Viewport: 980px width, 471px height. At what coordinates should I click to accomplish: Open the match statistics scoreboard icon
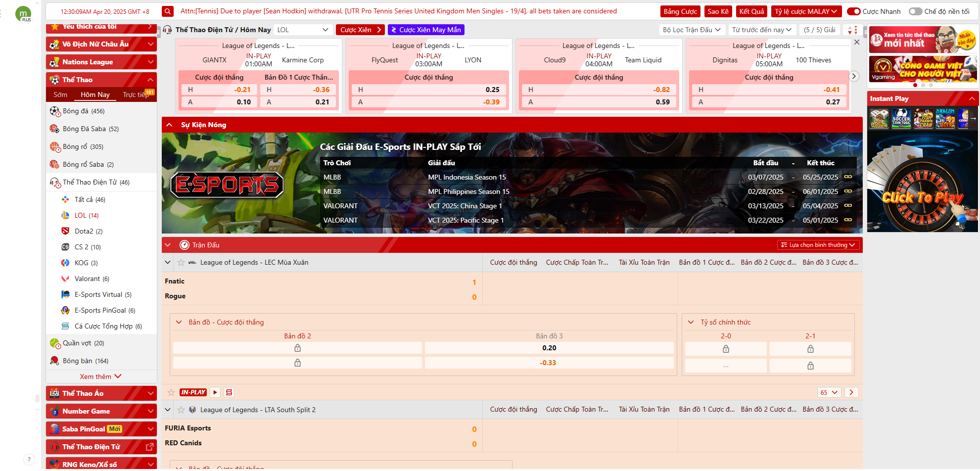pyautogui.click(x=229, y=392)
